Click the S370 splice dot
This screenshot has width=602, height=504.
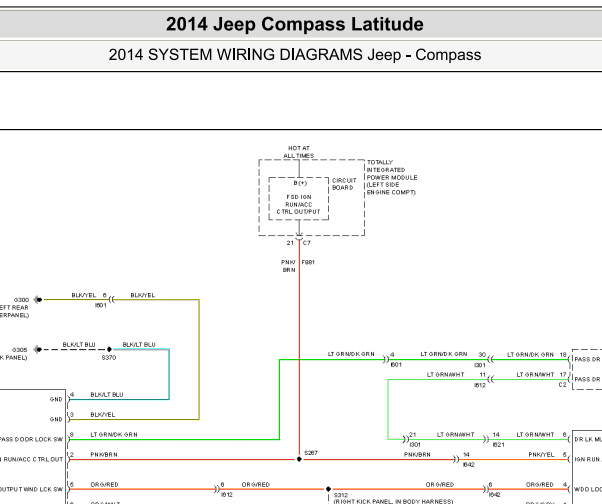pos(109,349)
